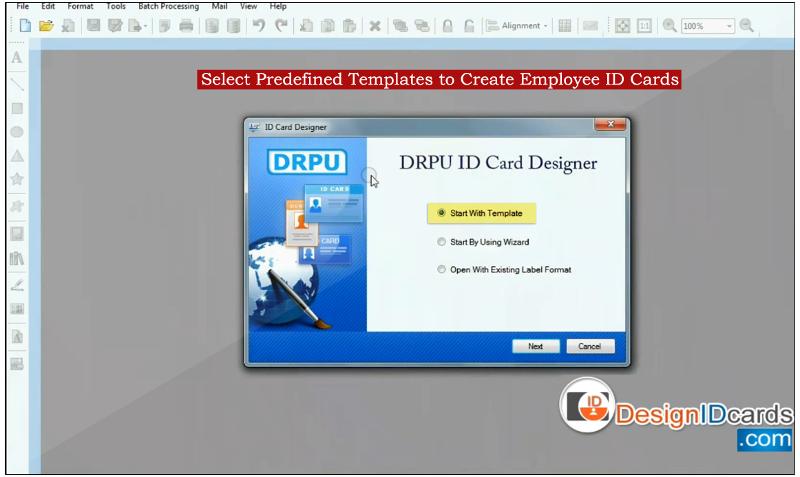Click the 1:1 actual size icon
The height and width of the screenshot is (477, 800).
(x=644, y=26)
